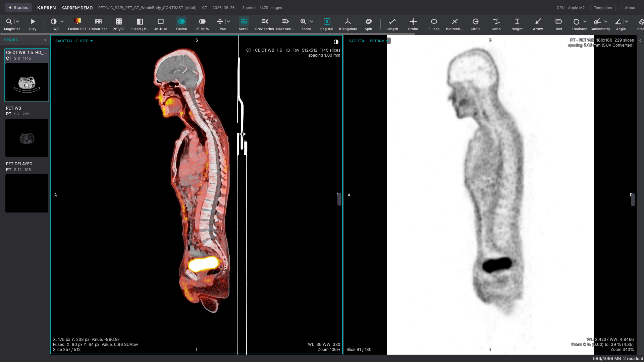This screenshot has width=644, height=362.
Task: Select the Probe tool
Action: click(x=413, y=24)
